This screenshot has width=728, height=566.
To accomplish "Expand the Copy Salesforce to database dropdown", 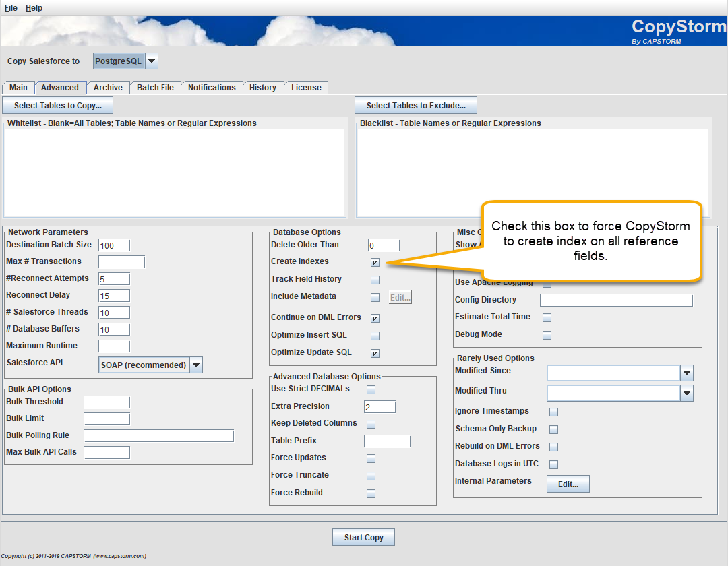I will 152,61.
